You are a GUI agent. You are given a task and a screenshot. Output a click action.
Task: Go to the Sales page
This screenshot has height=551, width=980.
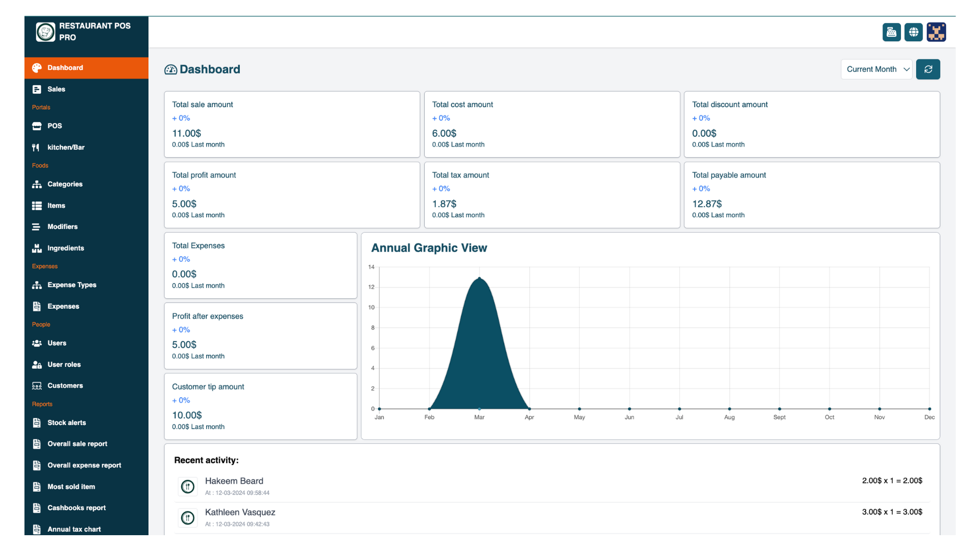click(56, 89)
